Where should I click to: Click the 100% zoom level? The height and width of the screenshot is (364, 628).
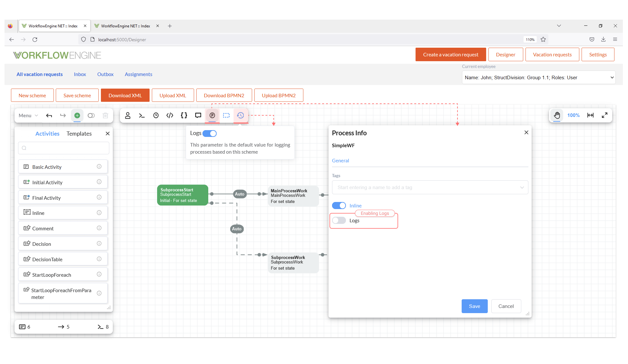[574, 115]
